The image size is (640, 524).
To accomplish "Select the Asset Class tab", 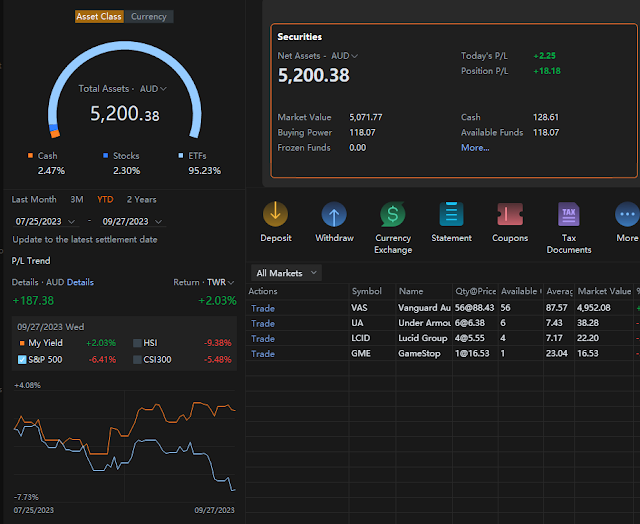I will coord(99,17).
